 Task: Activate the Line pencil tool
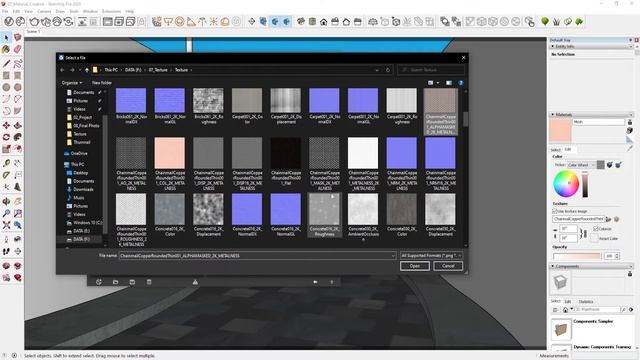point(6,64)
